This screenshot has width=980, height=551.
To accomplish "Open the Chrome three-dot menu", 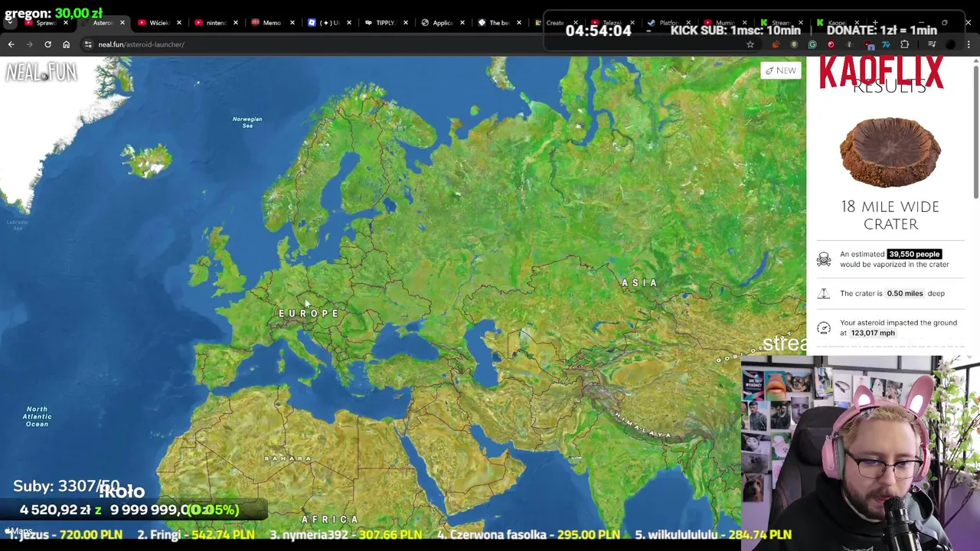I will tap(969, 44).
